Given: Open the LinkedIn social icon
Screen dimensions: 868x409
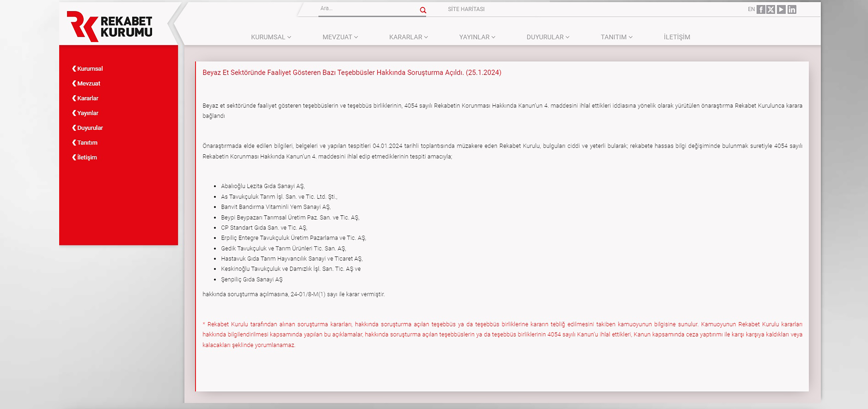Looking at the screenshot, I should (x=792, y=10).
